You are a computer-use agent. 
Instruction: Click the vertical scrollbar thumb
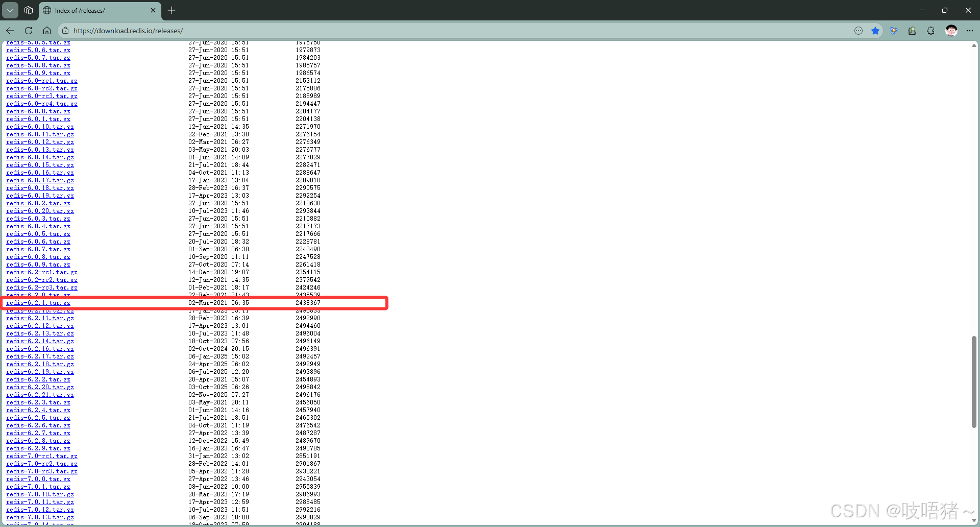tap(974, 381)
